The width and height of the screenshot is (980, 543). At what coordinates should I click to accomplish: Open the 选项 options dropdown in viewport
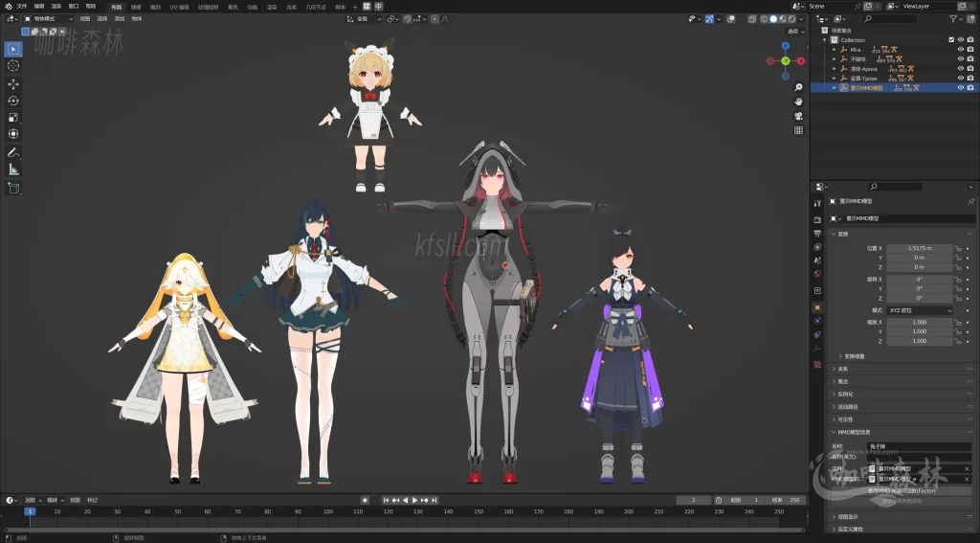[x=795, y=32]
